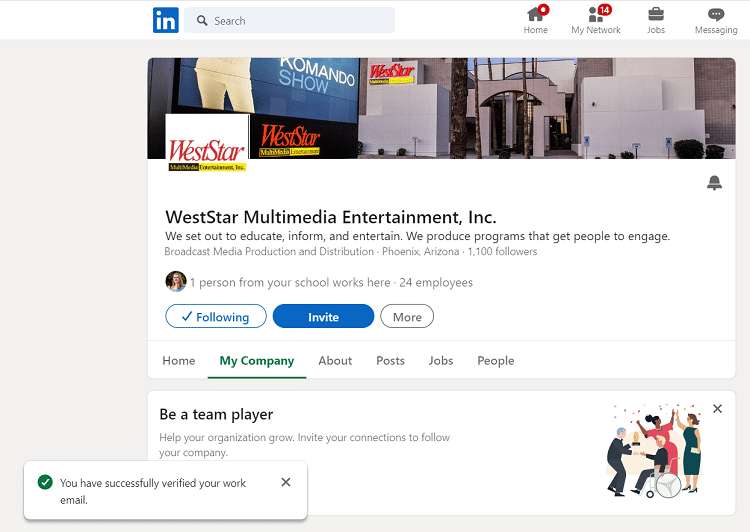750x532 pixels.
Task: Click the '24 employees' text
Action: tap(436, 282)
